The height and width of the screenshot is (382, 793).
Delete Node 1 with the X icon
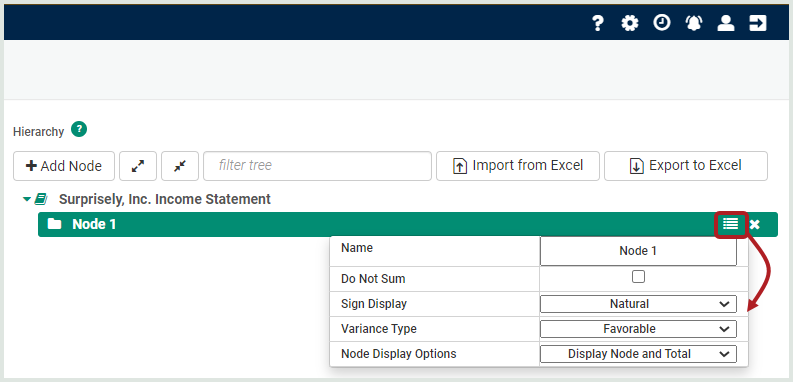755,225
